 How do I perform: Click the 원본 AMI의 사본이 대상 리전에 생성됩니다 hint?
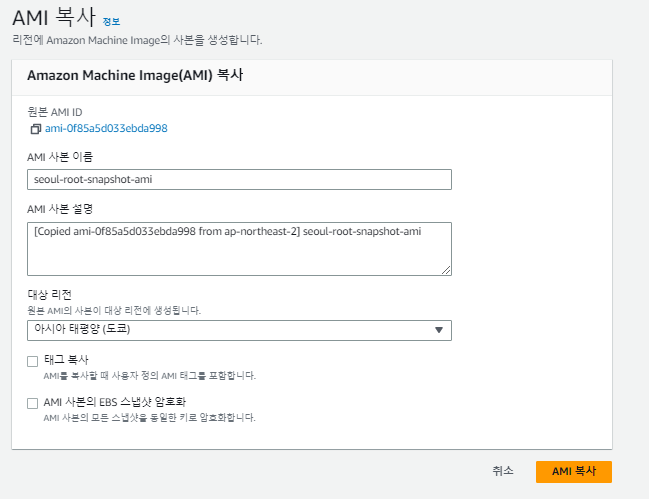click(114, 310)
